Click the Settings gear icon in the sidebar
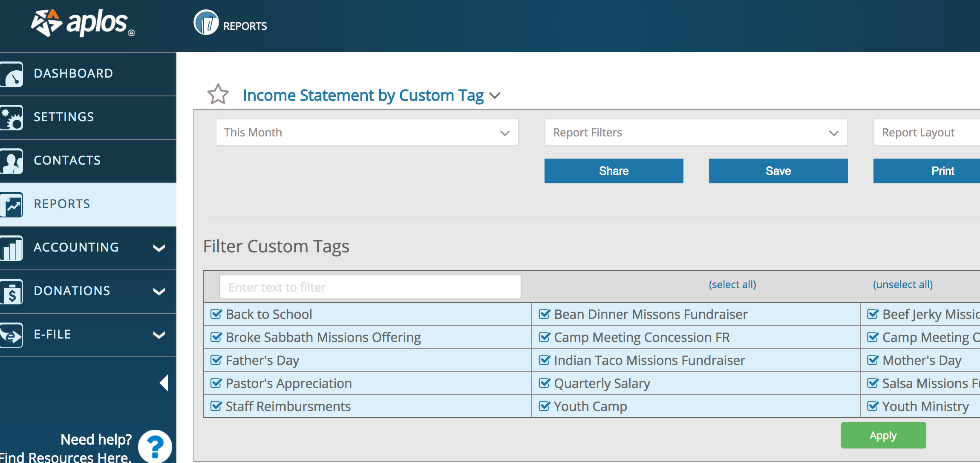The height and width of the screenshot is (463, 980). [12, 118]
